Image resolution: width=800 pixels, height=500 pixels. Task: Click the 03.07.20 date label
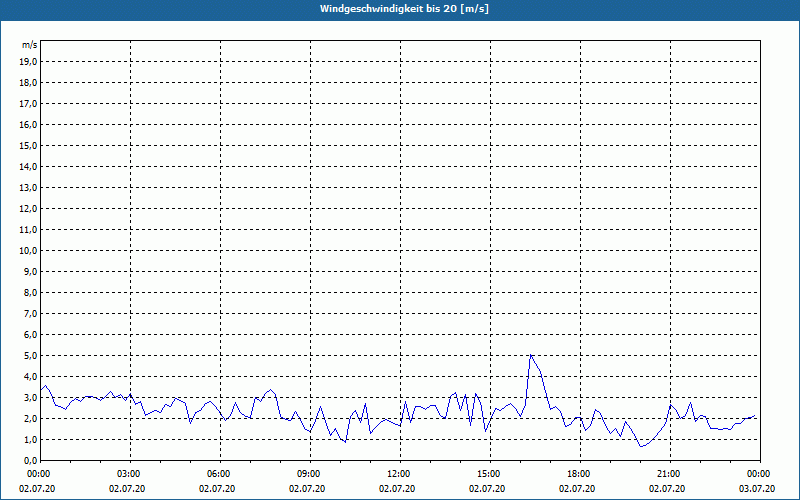757,489
